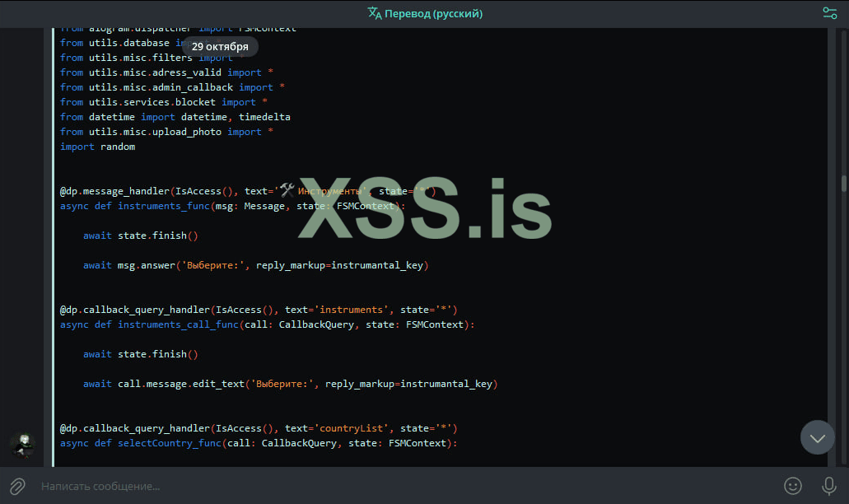Click the chat scrollbar thumb
This screenshot has height=504, width=849.
tap(843, 184)
